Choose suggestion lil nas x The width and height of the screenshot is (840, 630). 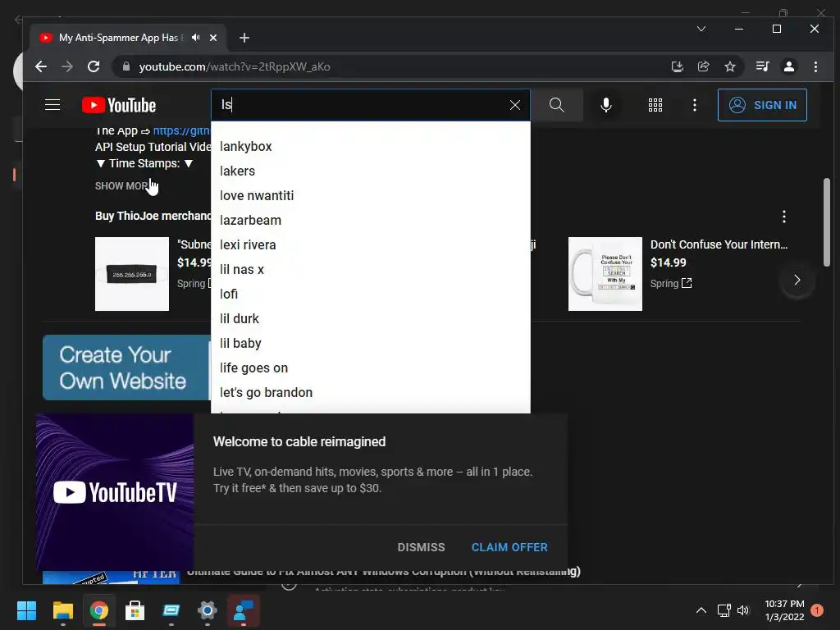[x=371, y=269]
